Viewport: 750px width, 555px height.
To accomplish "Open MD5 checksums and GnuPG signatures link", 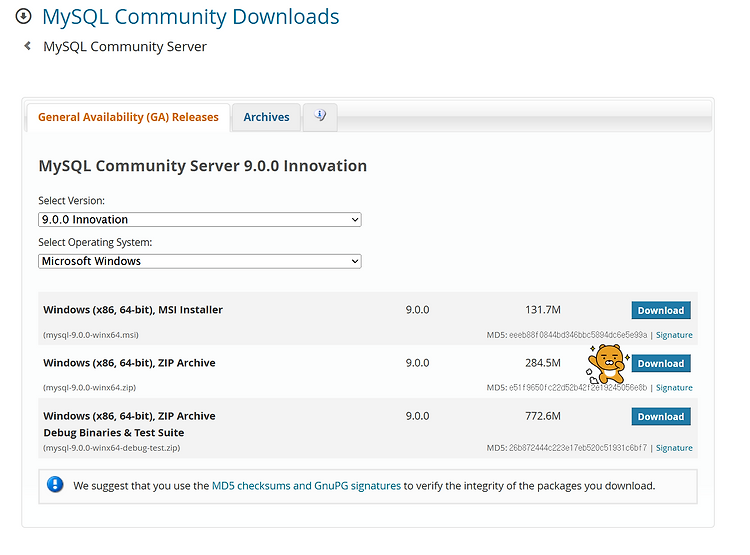I will (x=306, y=486).
